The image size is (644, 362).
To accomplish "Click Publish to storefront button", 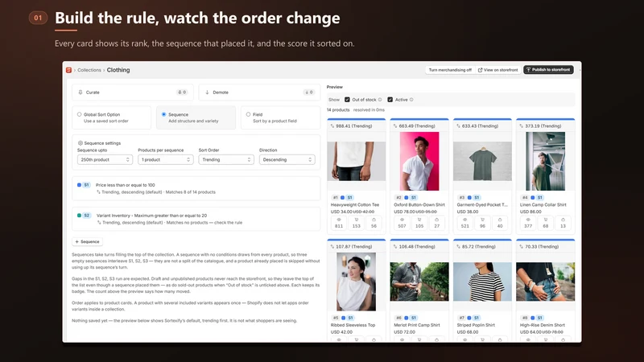I will 548,70.
